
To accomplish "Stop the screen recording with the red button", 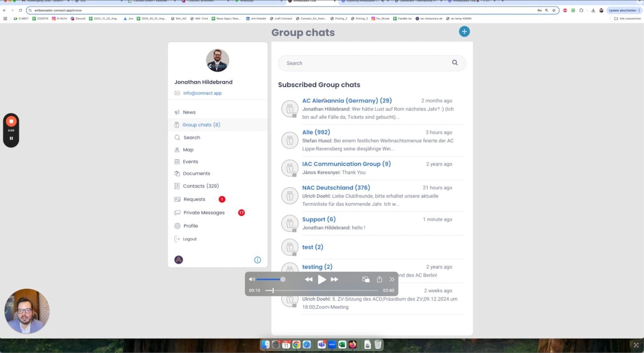I will (x=11, y=121).
